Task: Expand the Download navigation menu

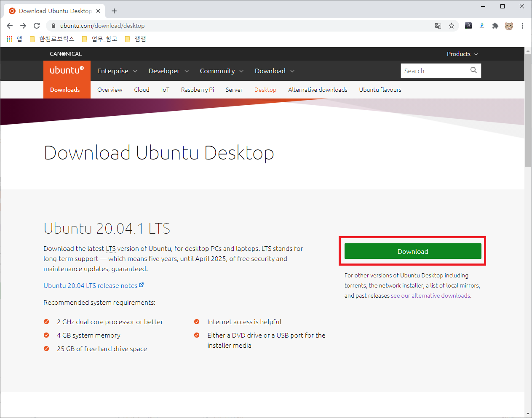Action: point(275,71)
